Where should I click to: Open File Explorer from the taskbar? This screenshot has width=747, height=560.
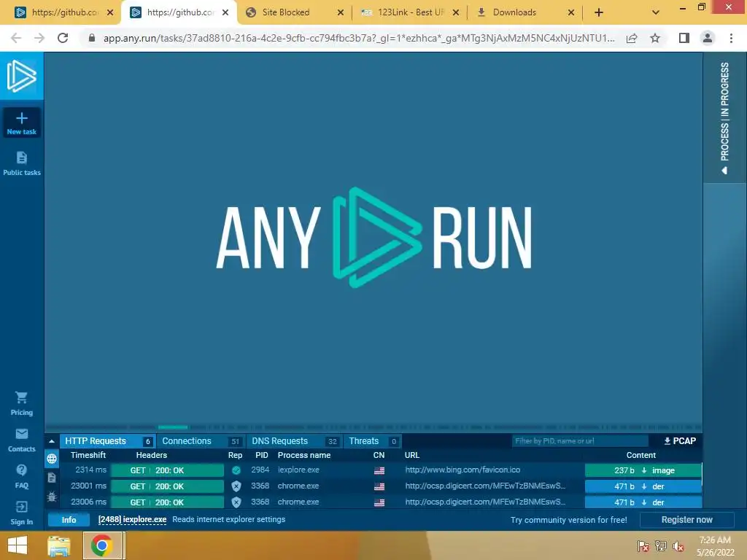pyautogui.click(x=59, y=545)
